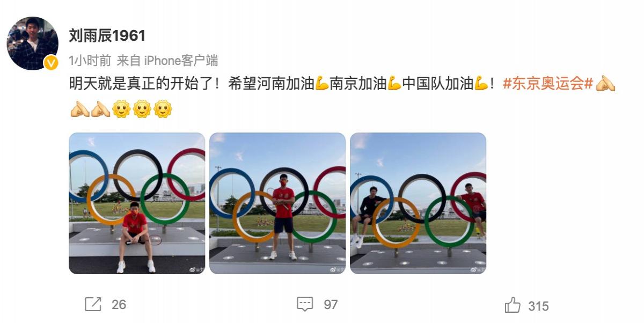Click the yellow verified badge on avatar
This screenshot has width=644, height=323.
51,63
